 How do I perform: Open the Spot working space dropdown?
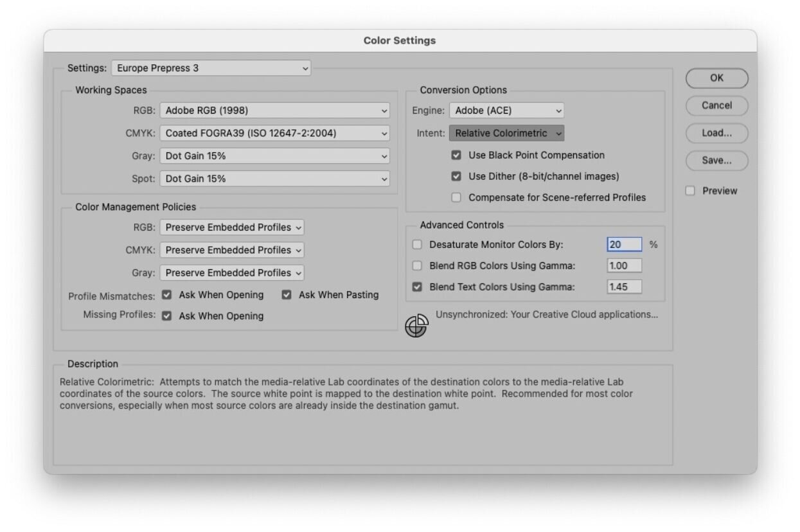(274, 179)
